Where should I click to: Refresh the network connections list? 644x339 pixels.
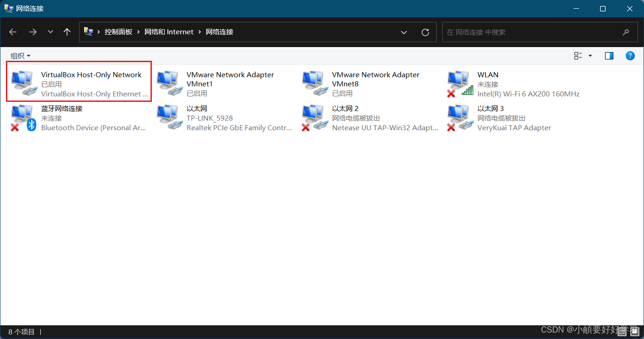[x=425, y=32]
